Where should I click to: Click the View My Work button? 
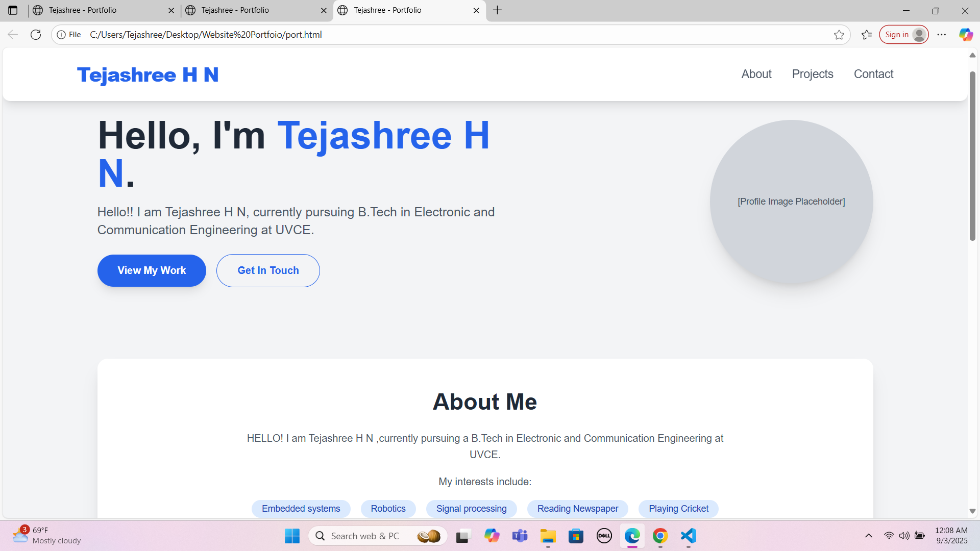click(152, 270)
